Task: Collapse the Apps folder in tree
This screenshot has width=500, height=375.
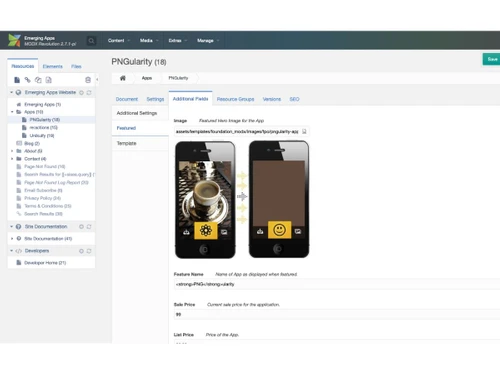Action: tap(12, 112)
